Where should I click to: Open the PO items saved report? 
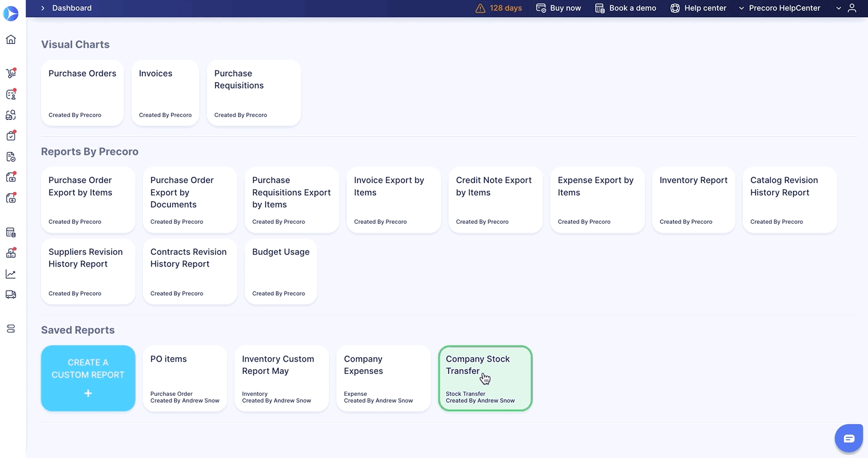click(185, 378)
